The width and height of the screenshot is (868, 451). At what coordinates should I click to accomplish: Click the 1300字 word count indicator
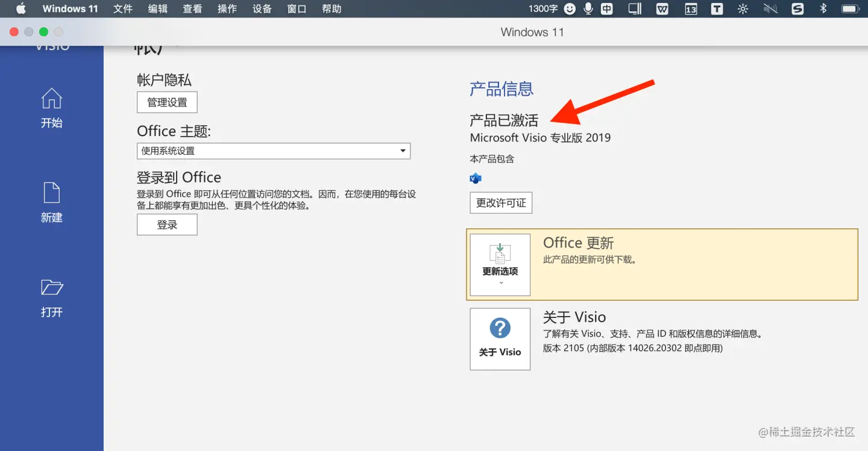coord(543,9)
